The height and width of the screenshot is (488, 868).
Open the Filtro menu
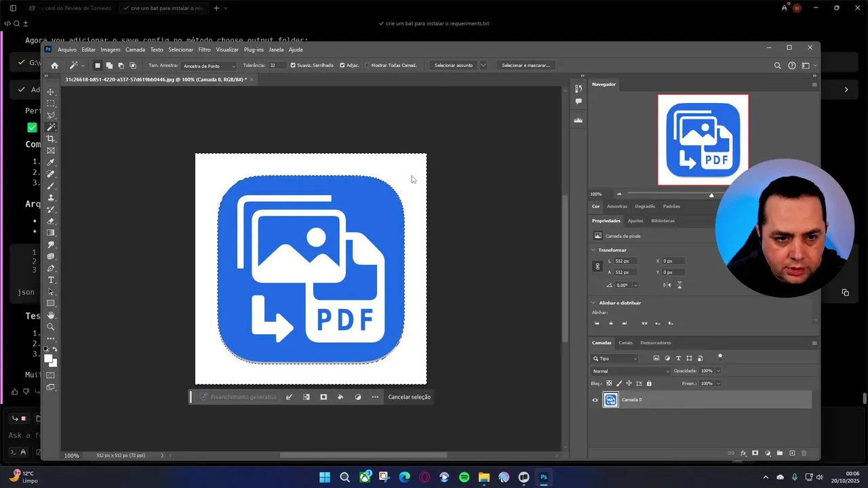point(204,49)
